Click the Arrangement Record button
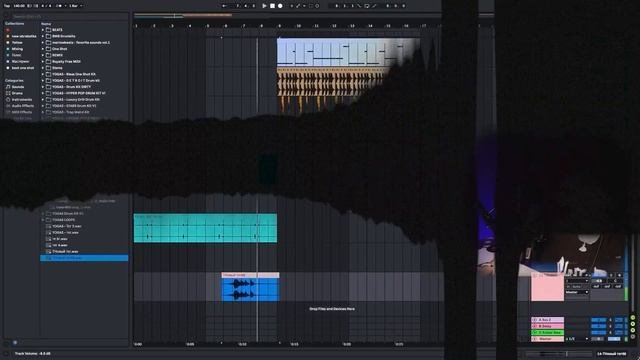This screenshot has width=640, height=360. click(x=280, y=6)
